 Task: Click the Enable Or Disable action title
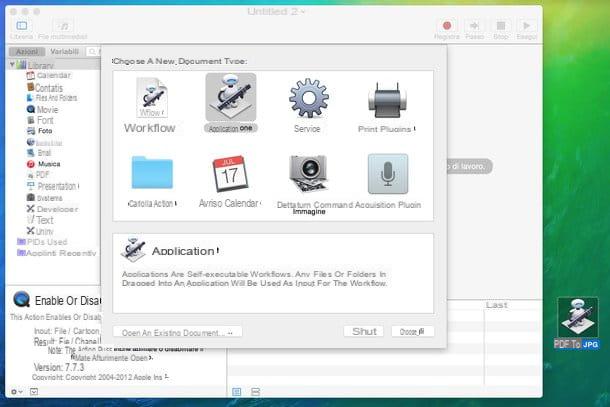67,301
